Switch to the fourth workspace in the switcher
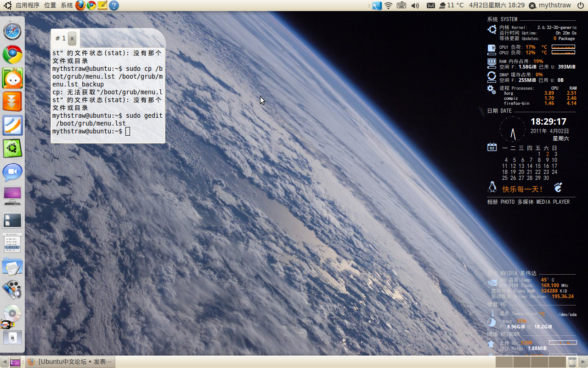 point(558,362)
